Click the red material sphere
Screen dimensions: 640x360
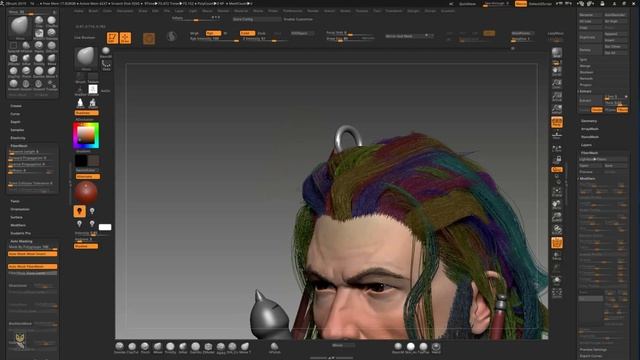click(x=86, y=192)
